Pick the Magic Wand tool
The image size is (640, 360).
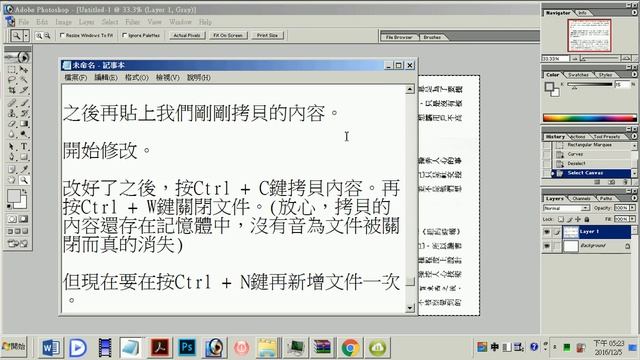pyautogui.click(x=24, y=79)
